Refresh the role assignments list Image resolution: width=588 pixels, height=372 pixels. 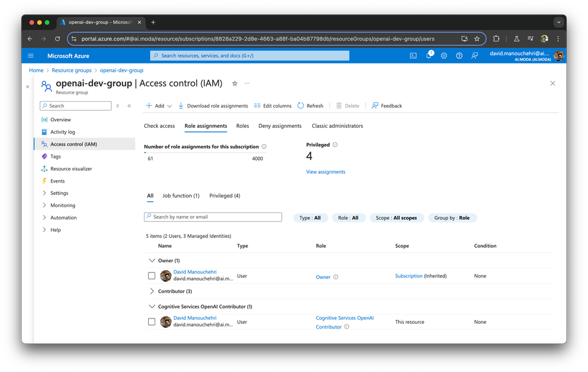tap(310, 105)
